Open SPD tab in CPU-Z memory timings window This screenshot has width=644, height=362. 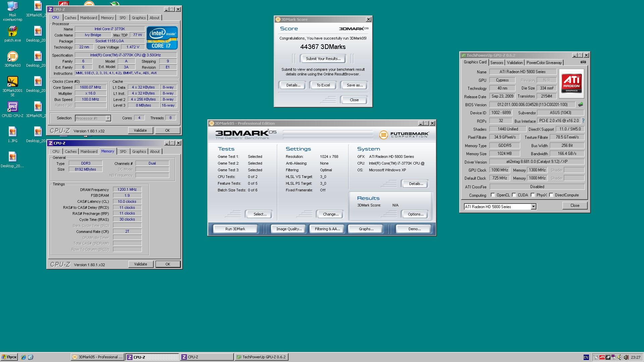pos(123,152)
